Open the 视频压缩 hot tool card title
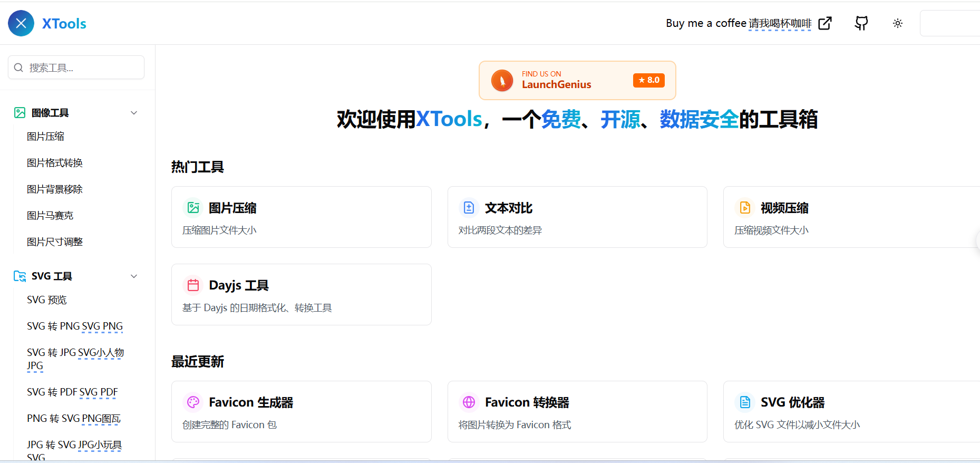This screenshot has height=463, width=980. 784,208
